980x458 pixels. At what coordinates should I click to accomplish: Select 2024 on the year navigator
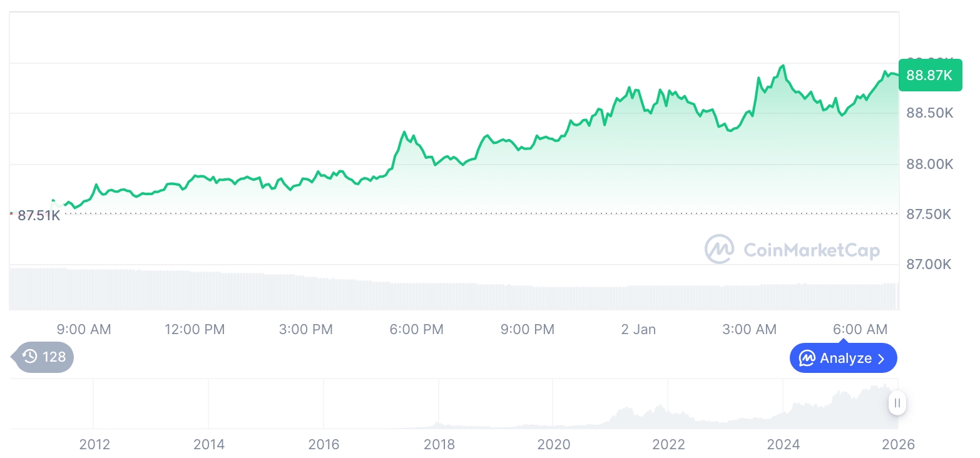[783, 444]
